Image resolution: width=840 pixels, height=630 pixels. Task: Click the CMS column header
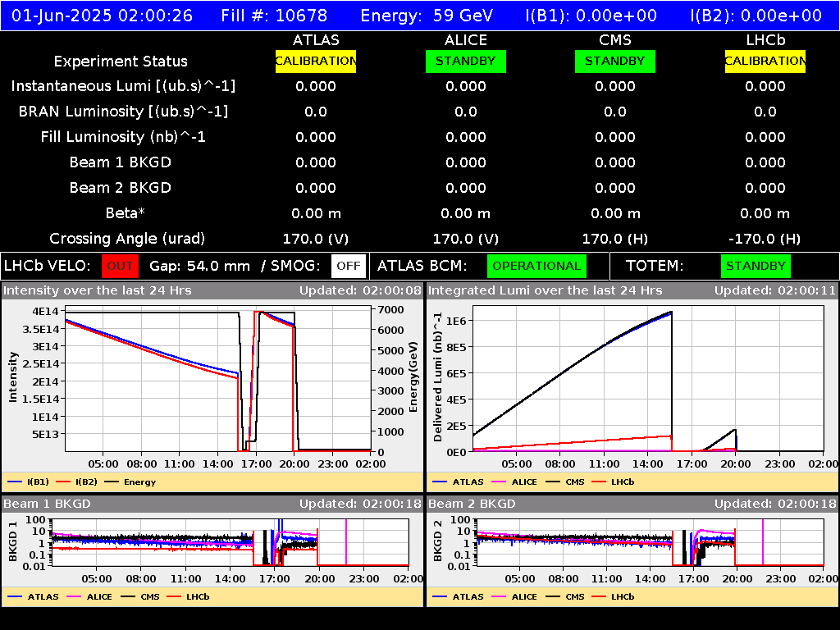(615, 40)
